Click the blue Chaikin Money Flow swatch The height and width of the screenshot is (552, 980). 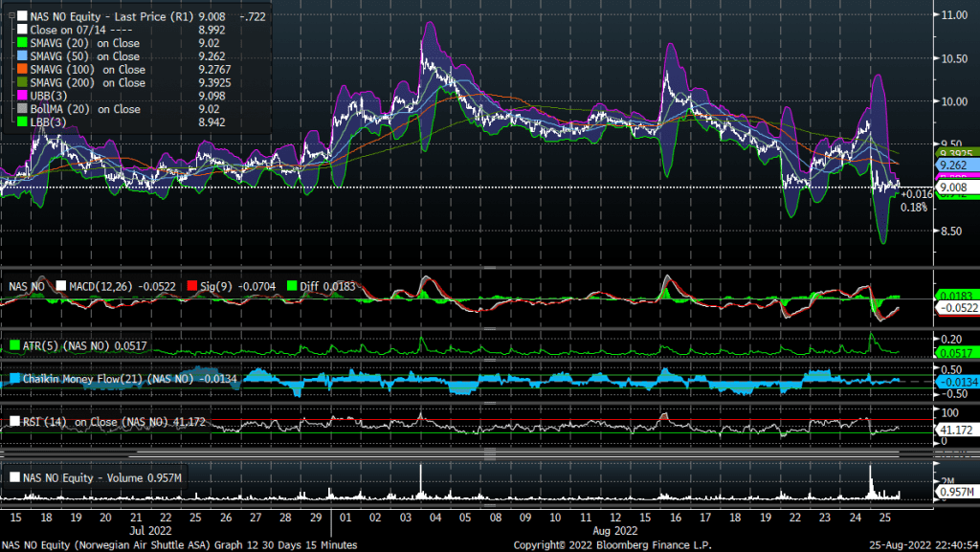pyautogui.click(x=14, y=379)
